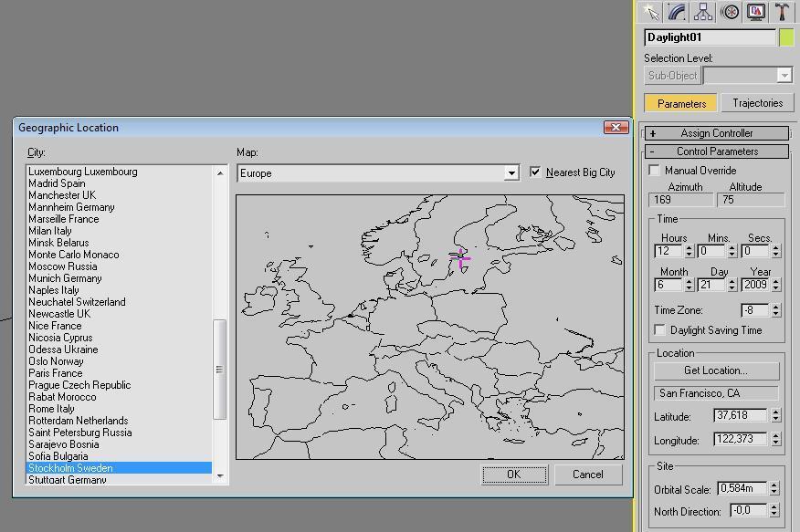Click the city list scrollbar thumb

(x=219, y=370)
